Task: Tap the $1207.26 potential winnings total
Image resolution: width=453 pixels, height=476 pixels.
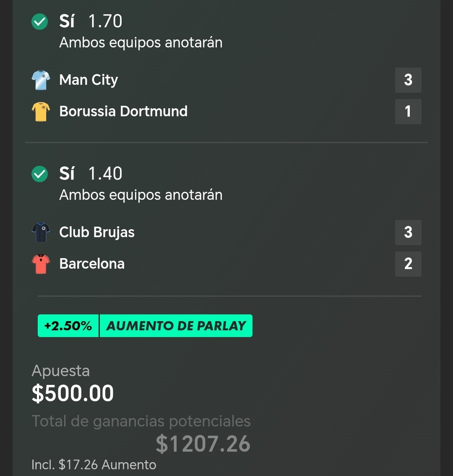Action: click(203, 444)
